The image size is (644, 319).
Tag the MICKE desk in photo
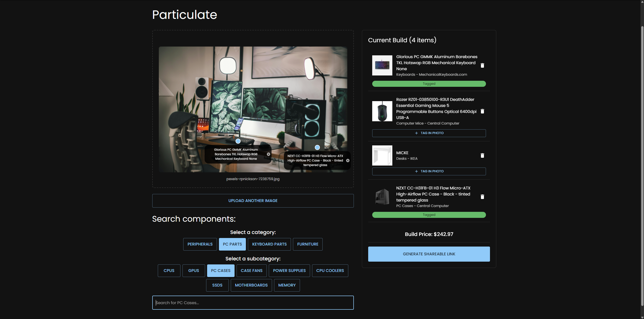[429, 171]
